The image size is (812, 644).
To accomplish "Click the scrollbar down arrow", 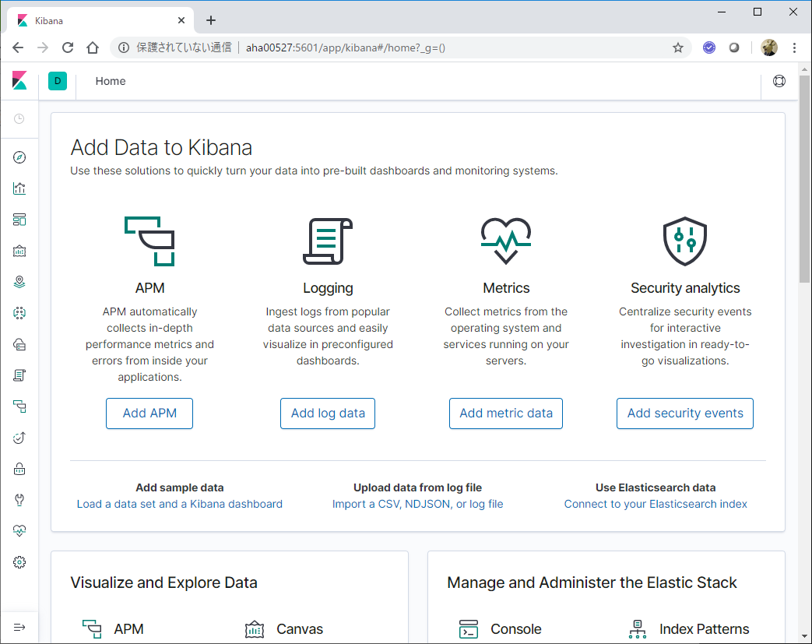I will 804,637.
